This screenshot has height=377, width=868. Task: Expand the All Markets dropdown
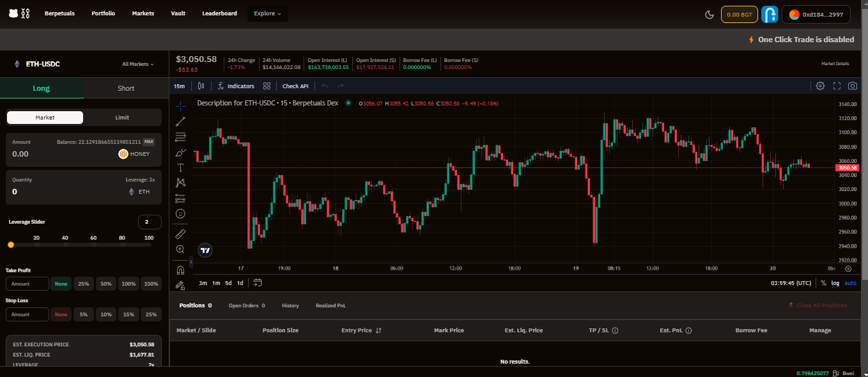tap(138, 64)
